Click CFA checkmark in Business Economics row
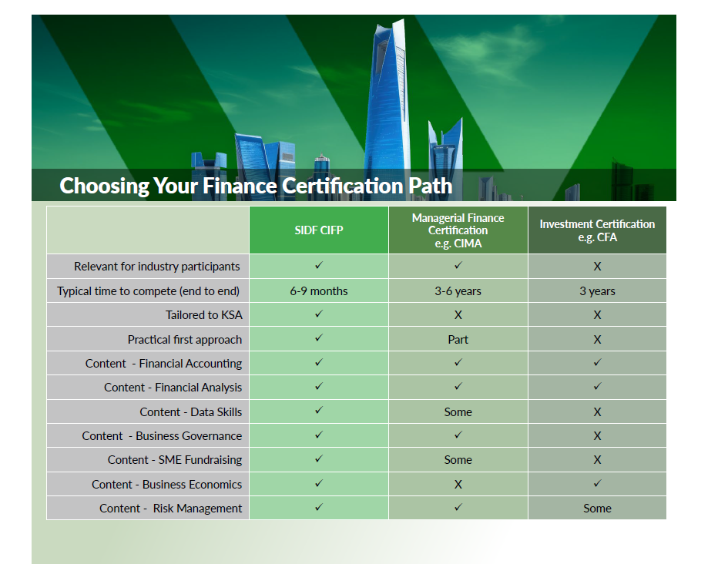Viewport: 728px width, 581px height. point(597,483)
